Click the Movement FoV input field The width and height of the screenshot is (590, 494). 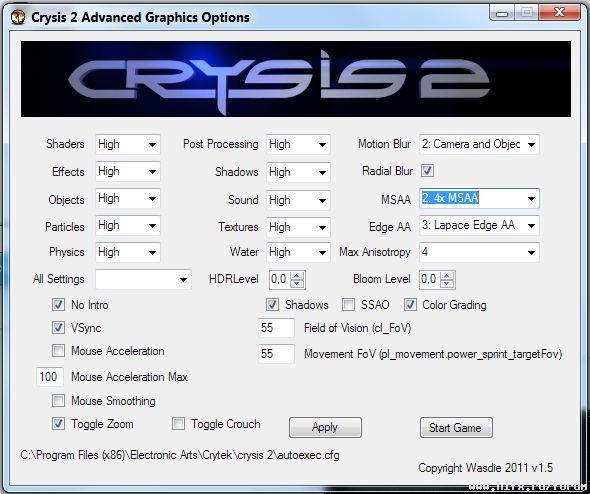276,354
